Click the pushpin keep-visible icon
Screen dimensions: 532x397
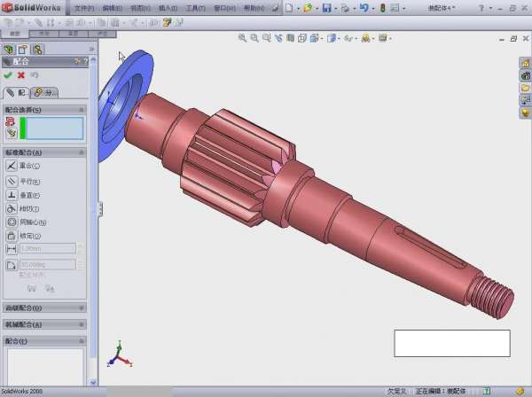(77, 61)
